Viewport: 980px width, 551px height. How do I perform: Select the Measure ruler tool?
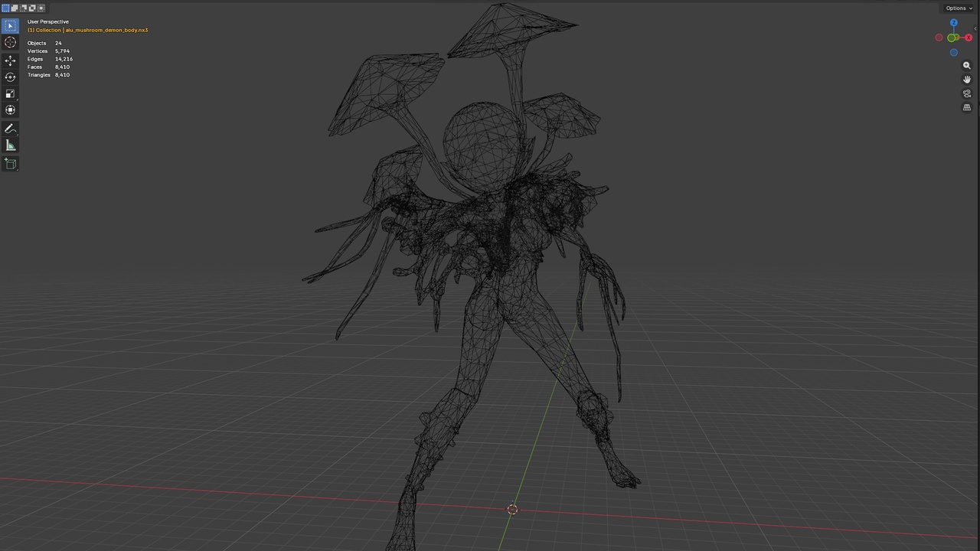[10, 145]
